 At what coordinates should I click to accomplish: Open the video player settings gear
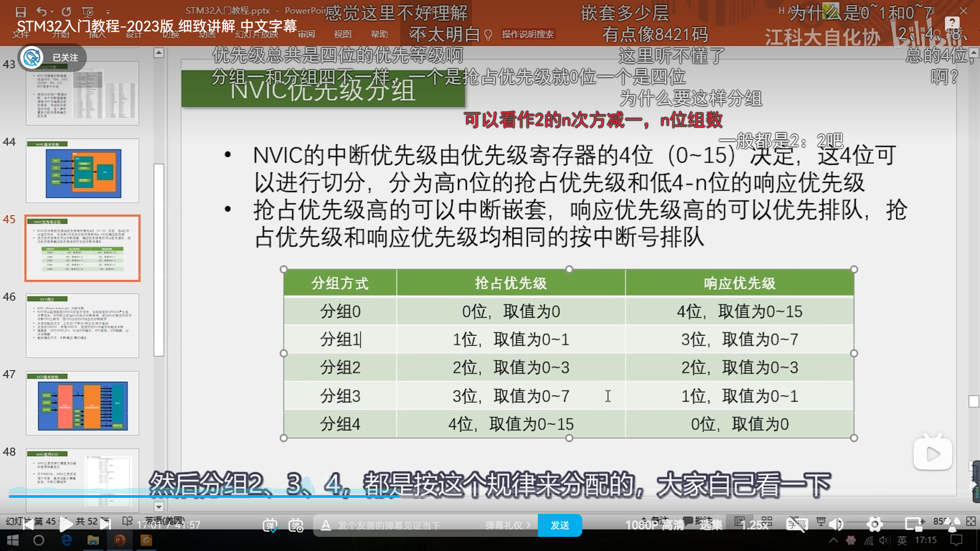pyautogui.click(x=875, y=525)
